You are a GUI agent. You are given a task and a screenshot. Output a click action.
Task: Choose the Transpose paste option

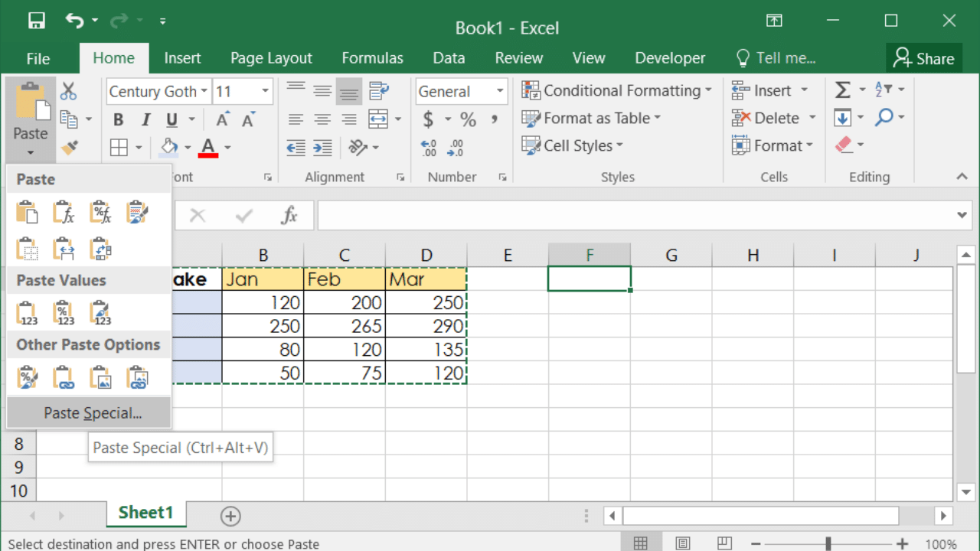click(101, 249)
